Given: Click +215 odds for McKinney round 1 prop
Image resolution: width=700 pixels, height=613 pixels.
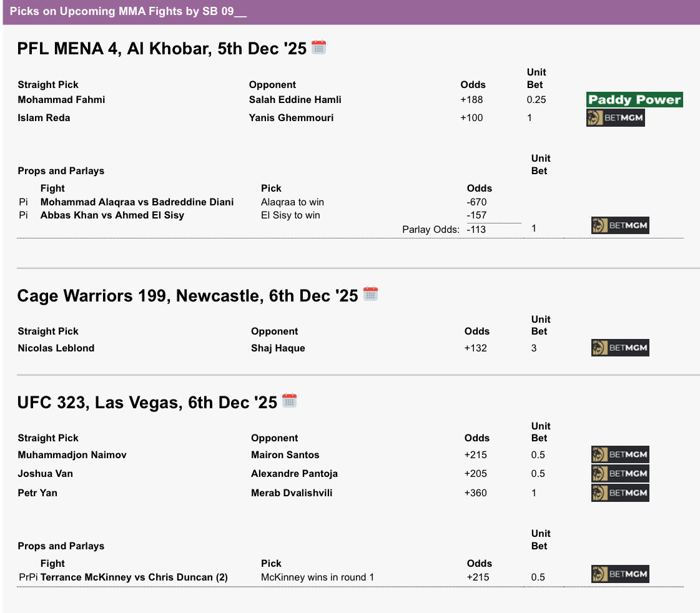Looking at the screenshot, I should (x=478, y=577).
